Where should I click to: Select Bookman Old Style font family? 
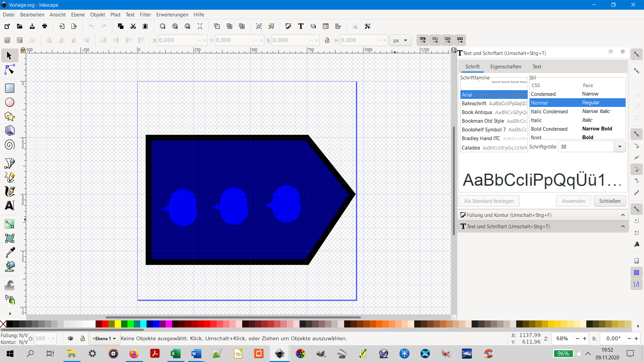click(483, 121)
